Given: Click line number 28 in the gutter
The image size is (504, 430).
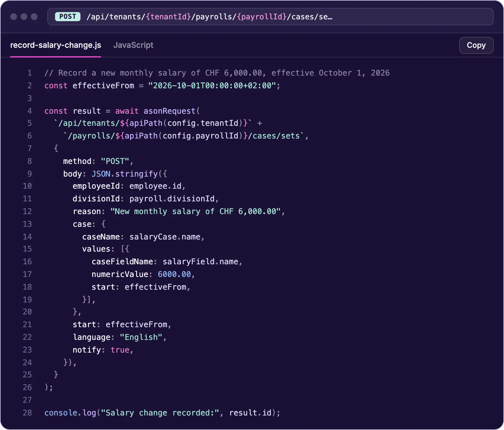Looking at the screenshot, I should tap(27, 413).
